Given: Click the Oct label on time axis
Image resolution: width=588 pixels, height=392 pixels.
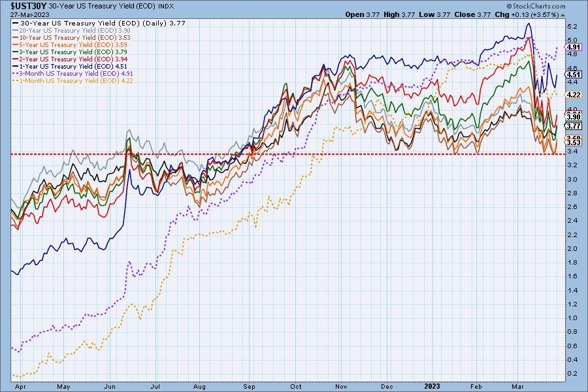Looking at the screenshot, I should (x=296, y=386).
